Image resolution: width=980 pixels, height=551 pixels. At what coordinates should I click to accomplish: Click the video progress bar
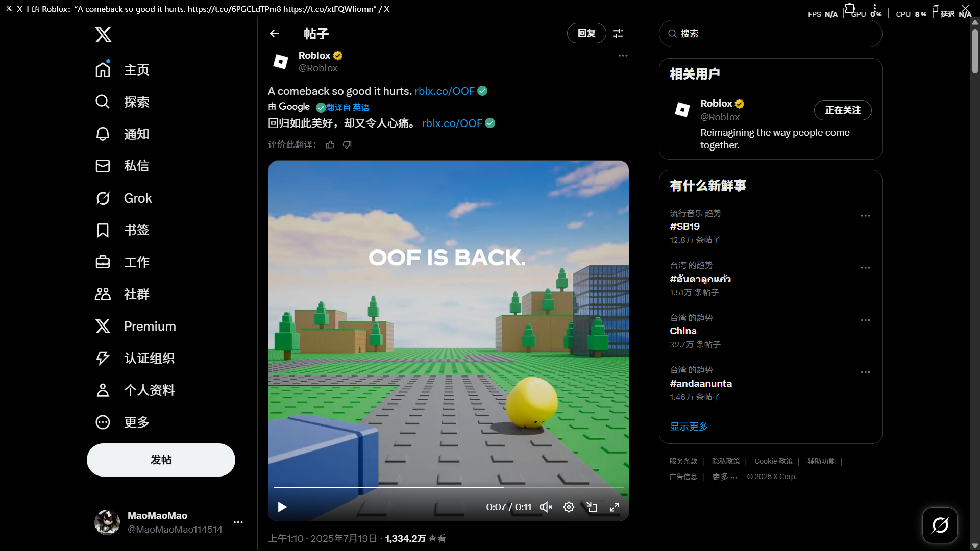coord(448,488)
